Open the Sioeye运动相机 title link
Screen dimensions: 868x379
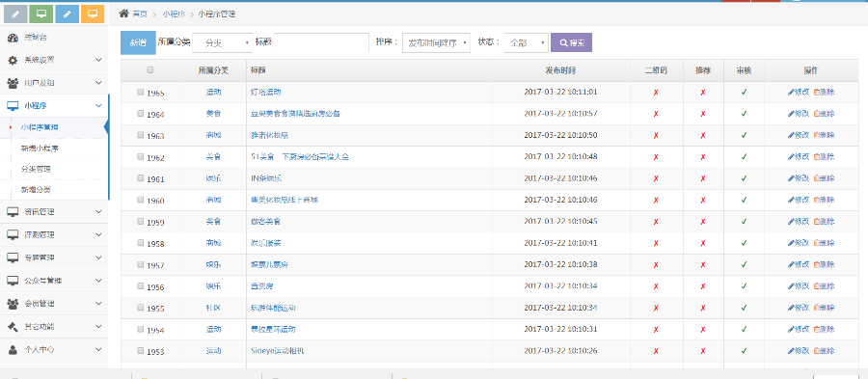click(278, 351)
